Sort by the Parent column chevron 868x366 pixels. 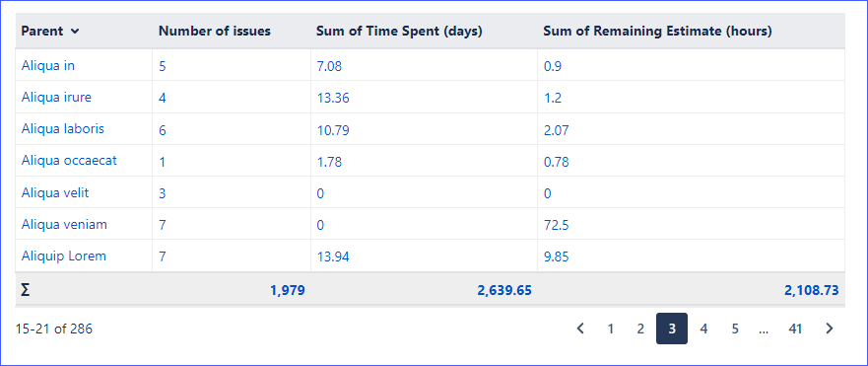[75, 32]
